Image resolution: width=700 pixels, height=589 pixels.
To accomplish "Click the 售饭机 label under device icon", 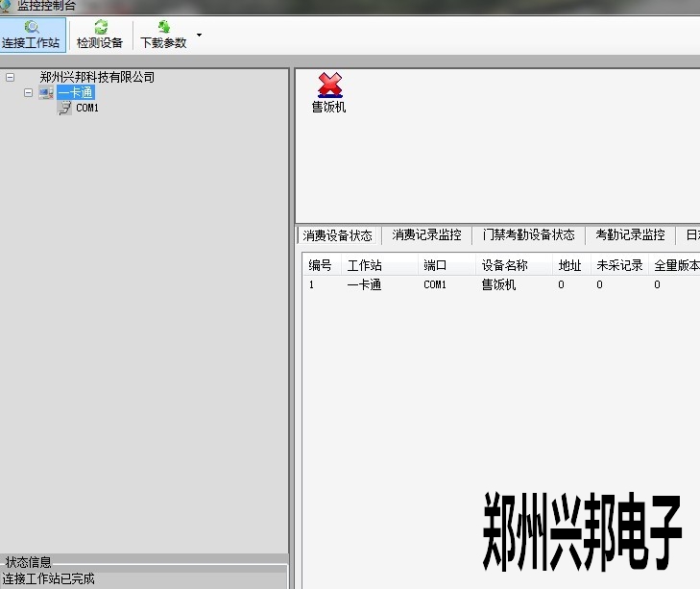I will [329, 107].
